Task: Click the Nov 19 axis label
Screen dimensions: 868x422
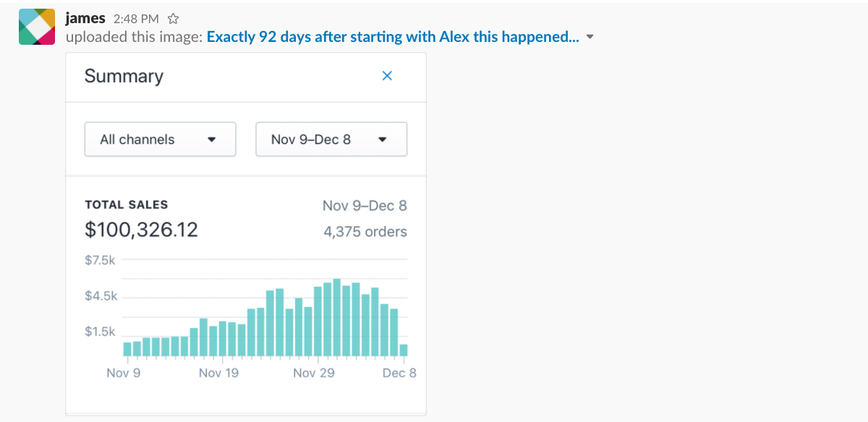Action: pos(218,373)
